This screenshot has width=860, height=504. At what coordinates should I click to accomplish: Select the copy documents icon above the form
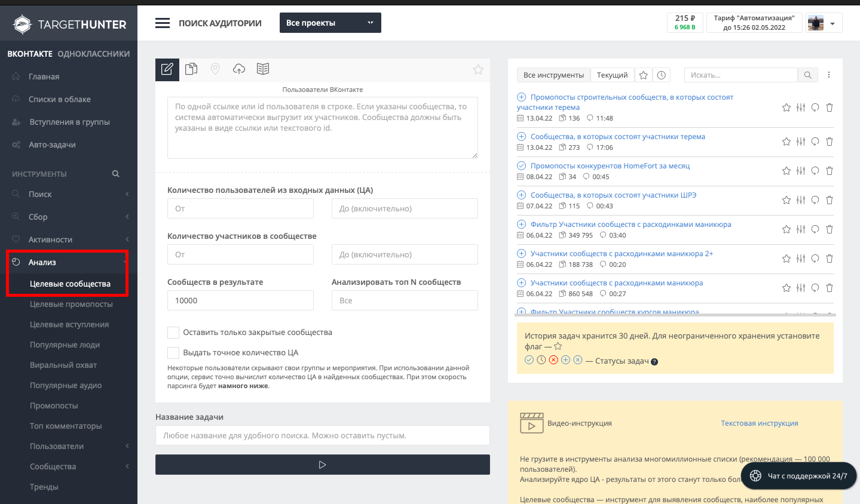point(191,69)
